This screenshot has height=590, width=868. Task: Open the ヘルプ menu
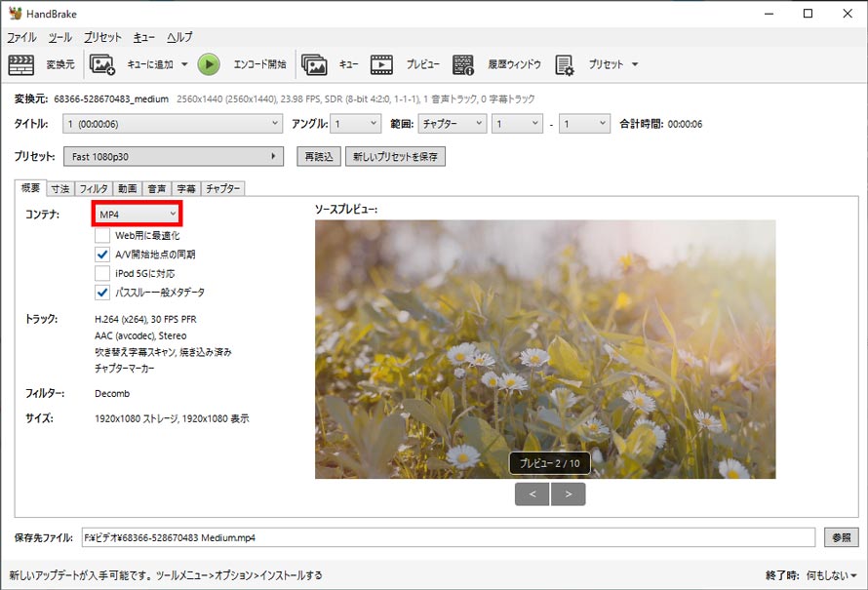(179, 37)
